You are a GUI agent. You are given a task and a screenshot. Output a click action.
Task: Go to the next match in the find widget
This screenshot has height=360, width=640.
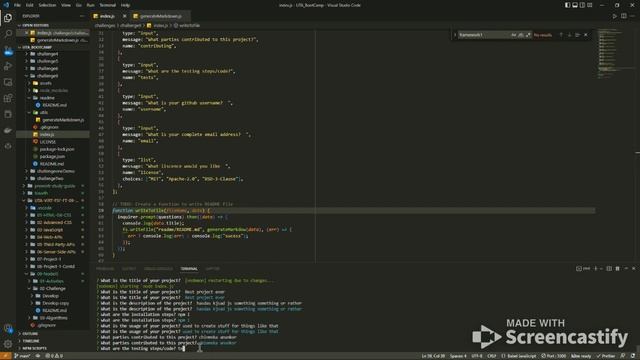(x=569, y=35)
